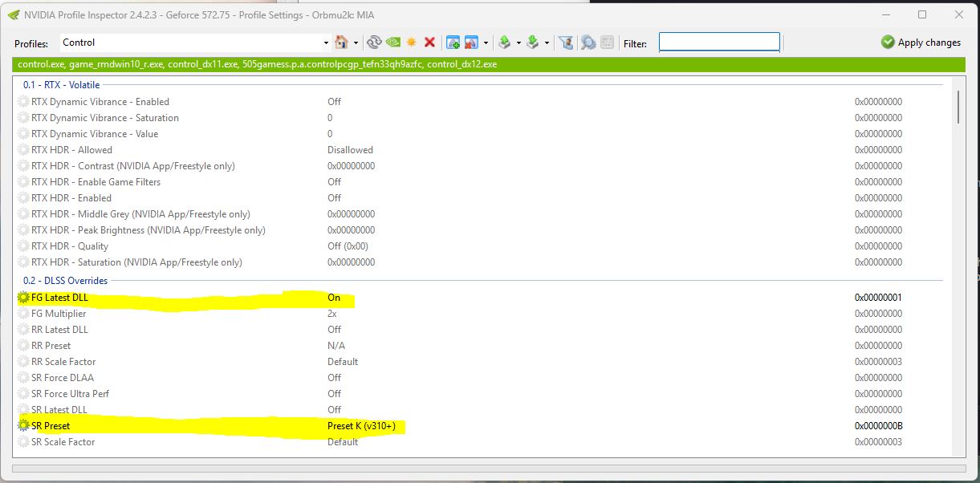Click the Control profile name field
The height and width of the screenshot is (483, 980).
189,43
